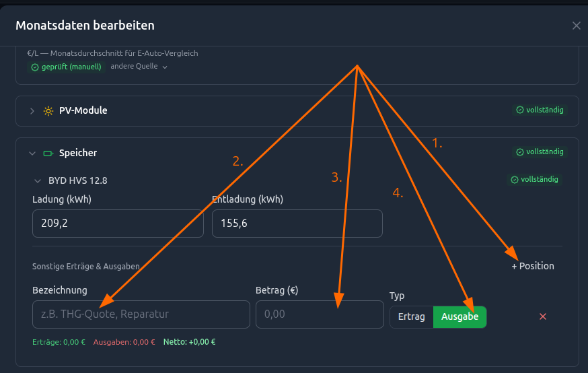The width and height of the screenshot is (588, 373).
Task: Click the vollständig badge for BYD HVS 12.8
Action: [x=534, y=179]
